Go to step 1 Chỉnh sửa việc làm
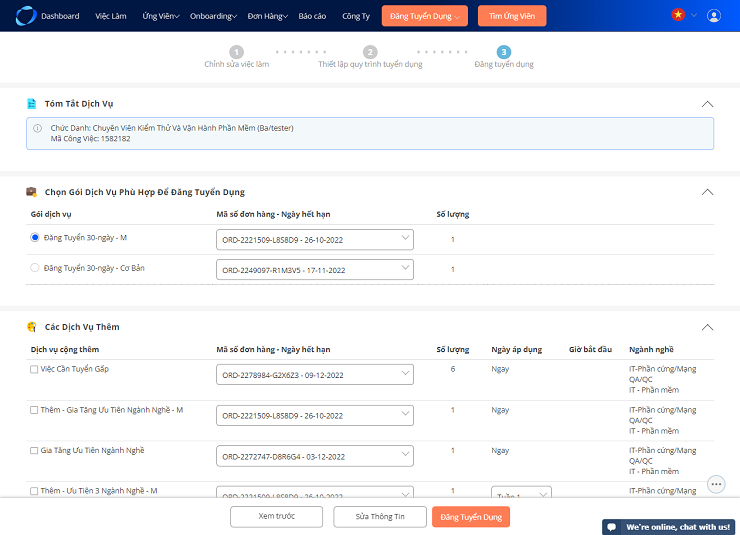Image resolution: width=740 pixels, height=535 pixels. point(236,52)
